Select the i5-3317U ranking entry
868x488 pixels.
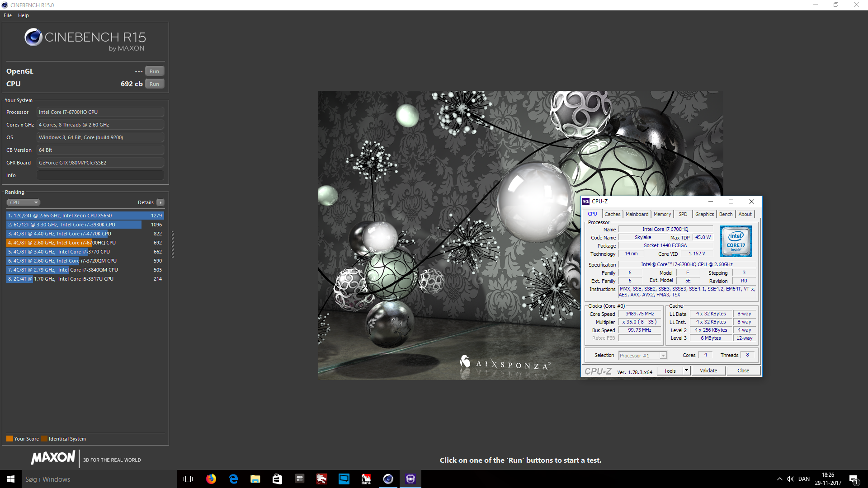pos(85,279)
